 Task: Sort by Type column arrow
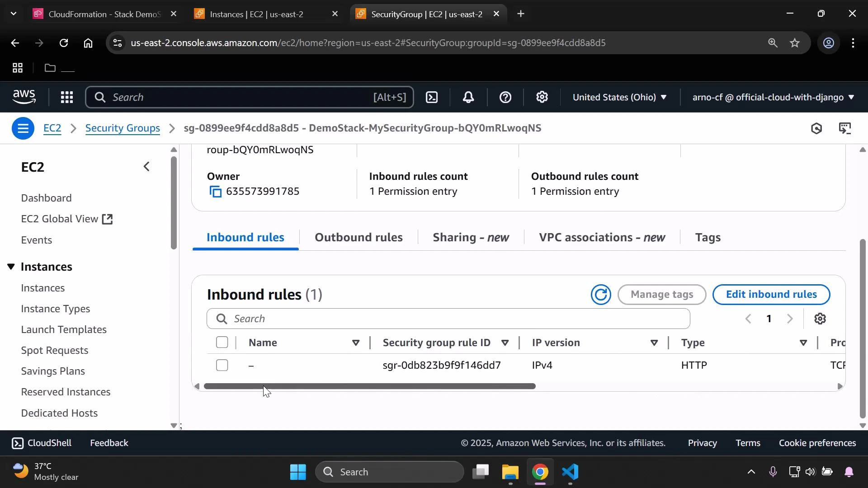click(803, 343)
